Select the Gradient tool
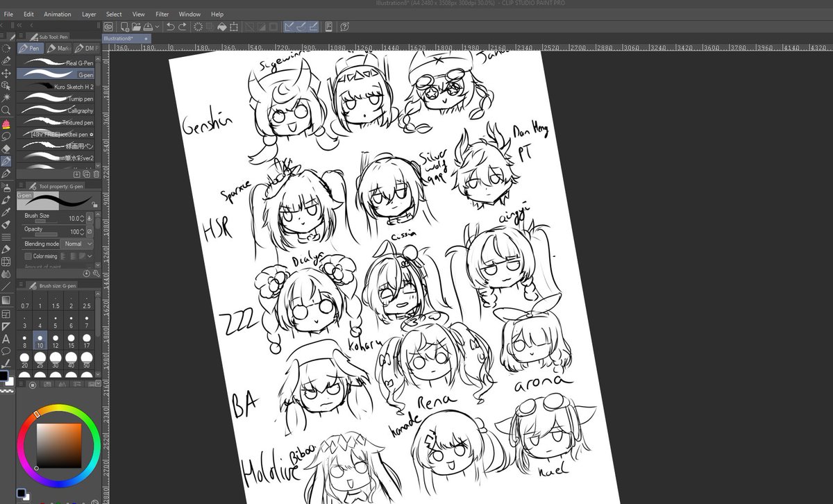Image resolution: width=833 pixels, height=504 pixels. coord(6,301)
